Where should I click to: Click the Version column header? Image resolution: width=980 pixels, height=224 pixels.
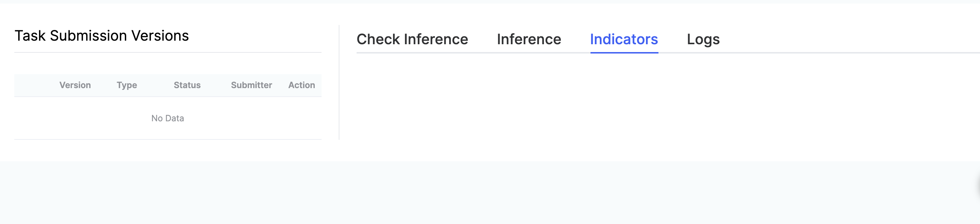coord(75,85)
